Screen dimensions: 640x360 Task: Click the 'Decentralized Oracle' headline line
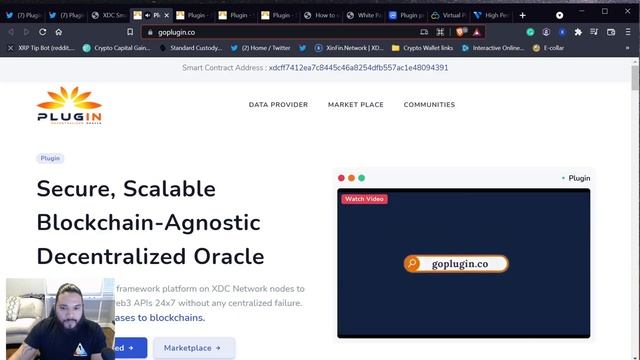[x=151, y=256]
